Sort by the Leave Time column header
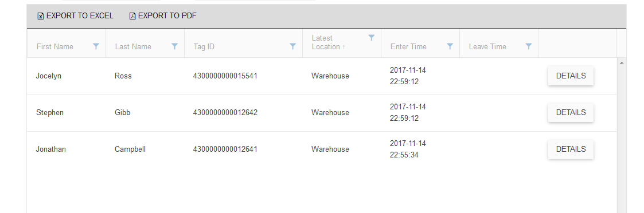This screenshot has height=213, width=644. [487, 47]
